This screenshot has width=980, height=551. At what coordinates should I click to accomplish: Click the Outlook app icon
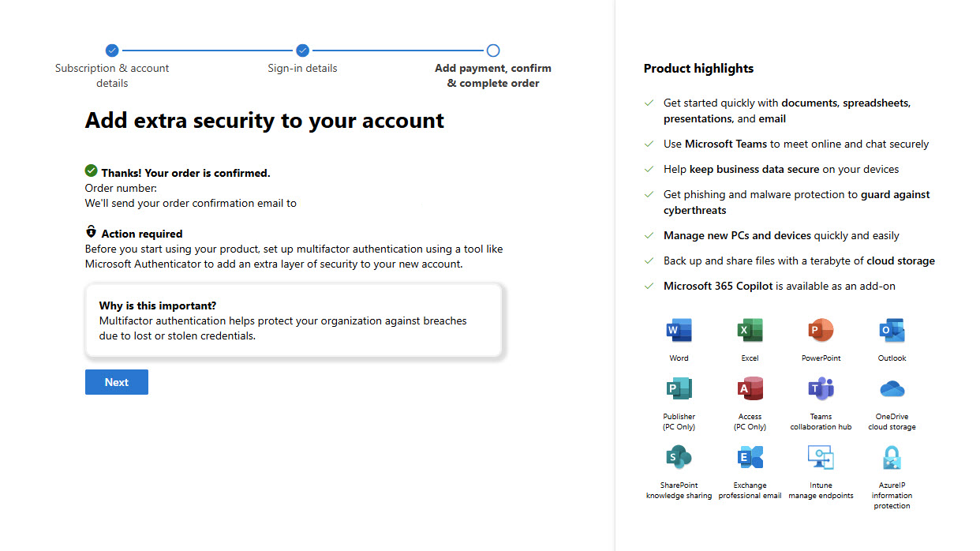[892, 330]
